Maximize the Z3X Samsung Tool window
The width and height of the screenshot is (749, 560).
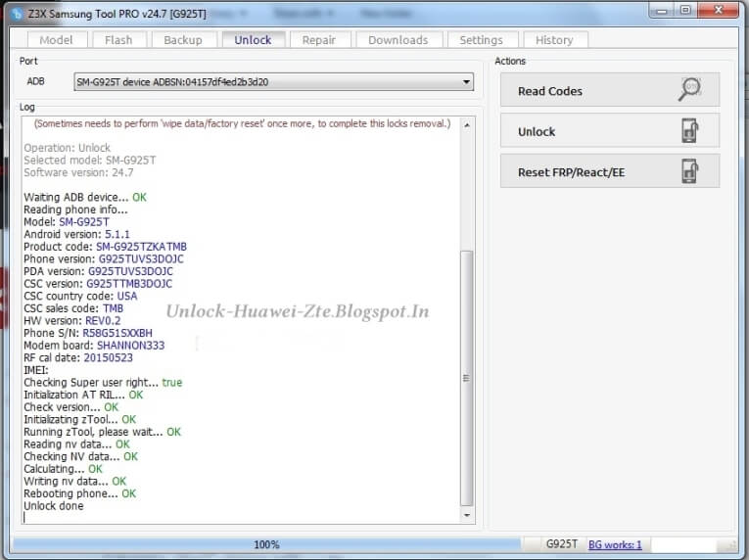685,11
